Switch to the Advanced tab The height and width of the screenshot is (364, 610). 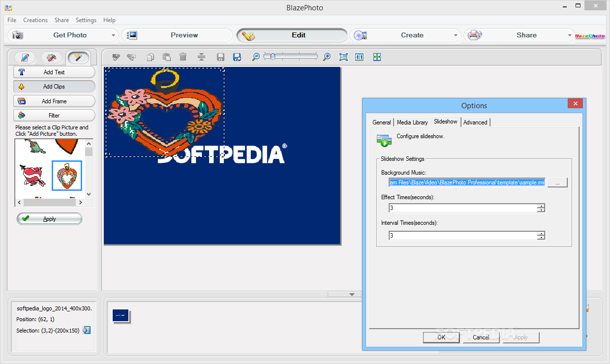pos(475,122)
